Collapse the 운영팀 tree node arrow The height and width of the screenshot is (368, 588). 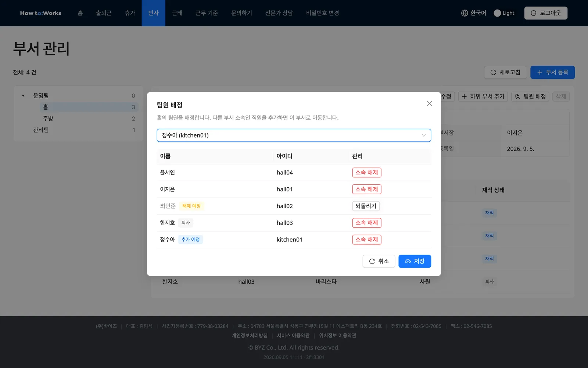pyautogui.click(x=23, y=96)
